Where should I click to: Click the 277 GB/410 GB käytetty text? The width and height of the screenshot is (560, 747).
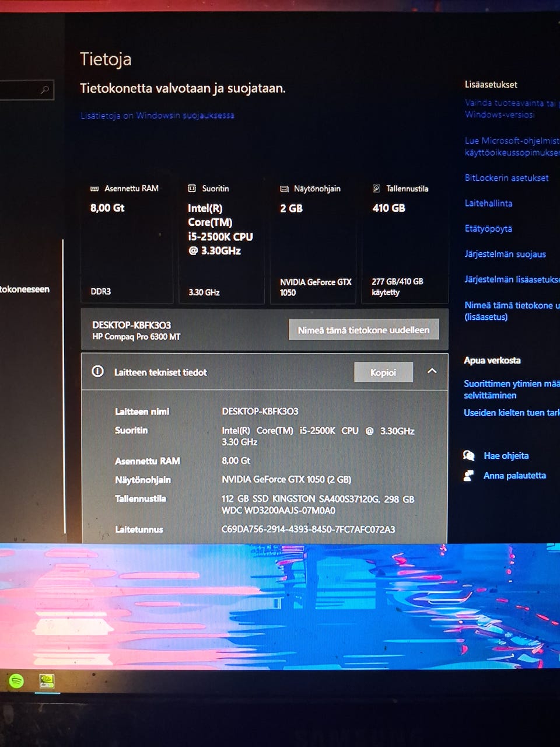coord(397,287)
